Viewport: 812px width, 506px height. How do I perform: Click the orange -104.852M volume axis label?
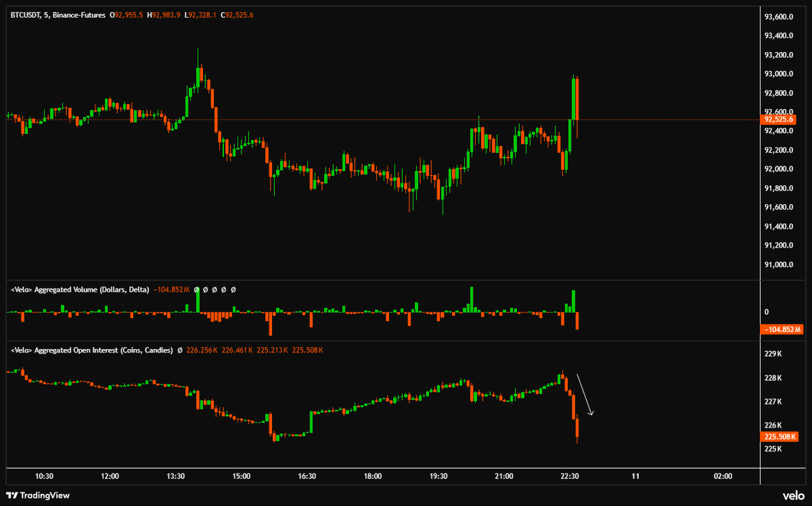[781, 329]
